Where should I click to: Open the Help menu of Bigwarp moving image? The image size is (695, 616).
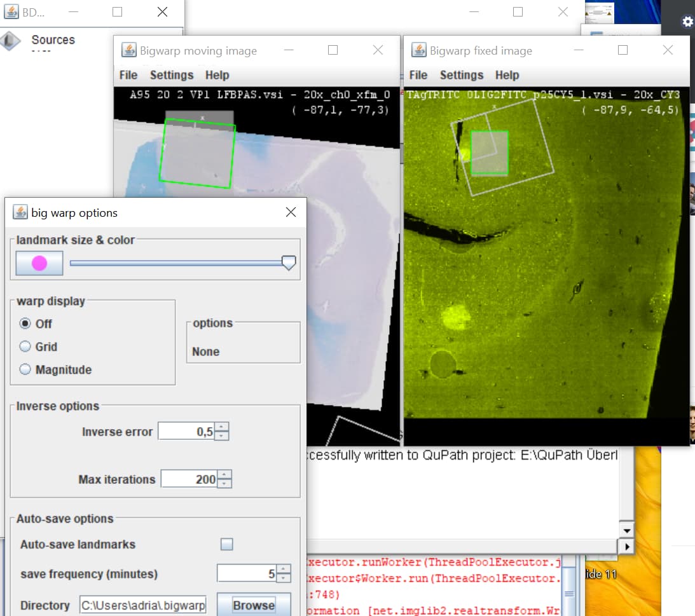tap(217, 75)
